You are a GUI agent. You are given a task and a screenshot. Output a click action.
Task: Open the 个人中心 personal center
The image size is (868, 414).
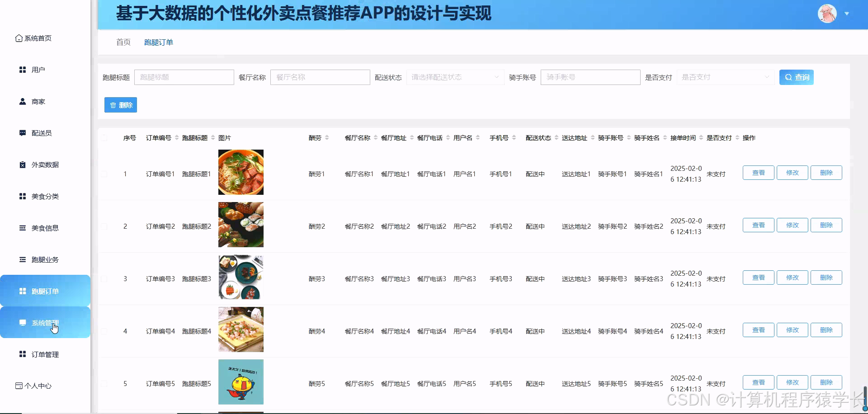coord(39,386)
